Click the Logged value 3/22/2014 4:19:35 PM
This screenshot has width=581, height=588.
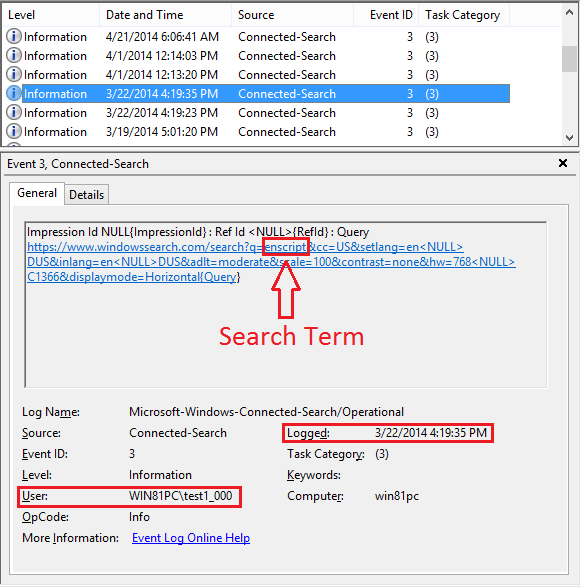(431, 433)
